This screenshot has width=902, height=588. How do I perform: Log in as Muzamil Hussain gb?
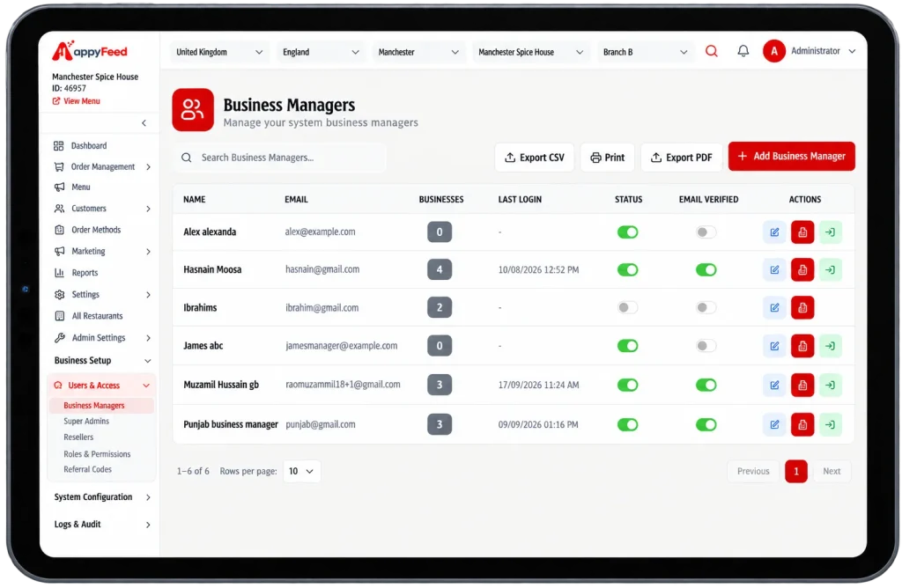830,385
